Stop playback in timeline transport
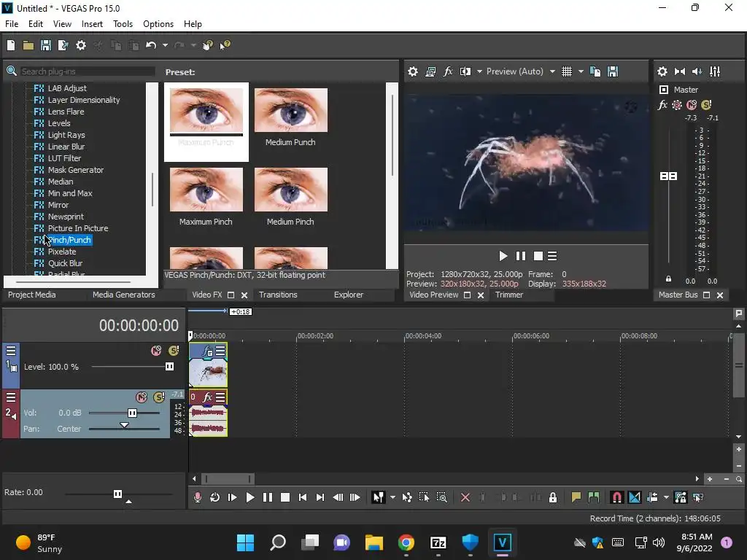 click(x=285, y=497)
